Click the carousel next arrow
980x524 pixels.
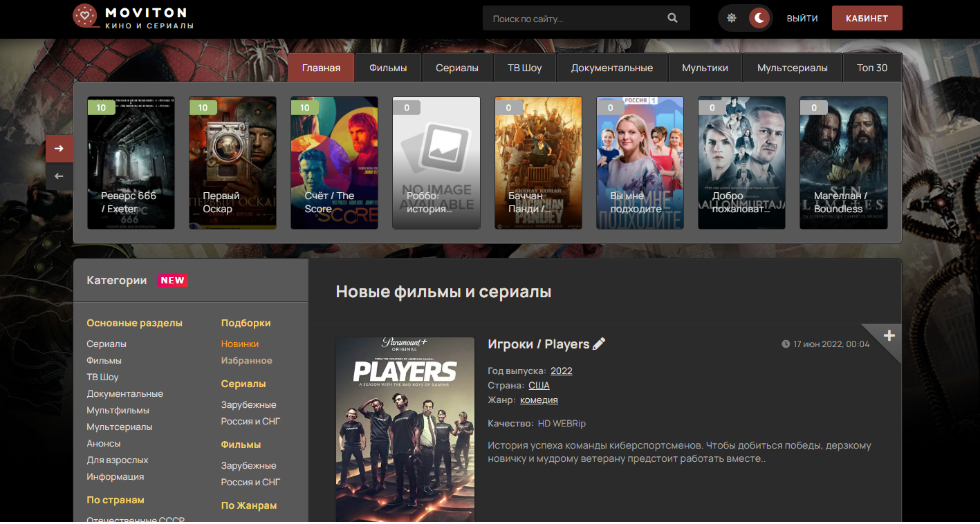pyautogui.click(x=59, y=149)
